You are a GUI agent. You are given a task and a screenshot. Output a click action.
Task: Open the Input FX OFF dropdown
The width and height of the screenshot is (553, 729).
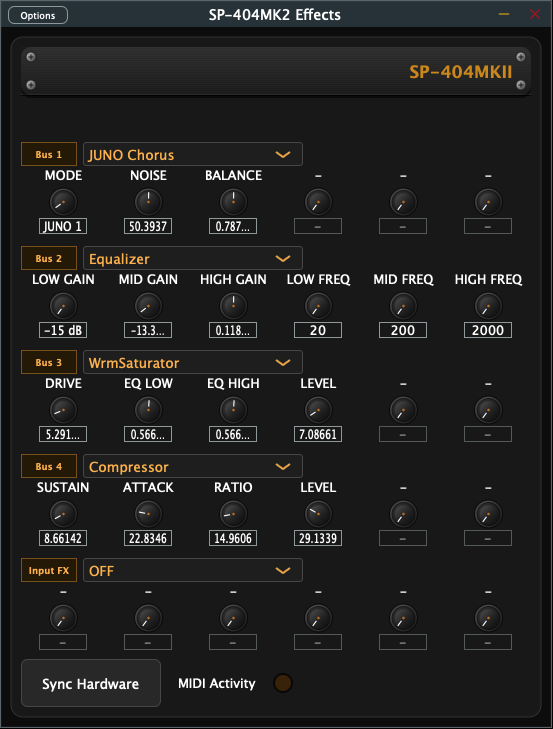pyautogui.click(x=193, y=570)
